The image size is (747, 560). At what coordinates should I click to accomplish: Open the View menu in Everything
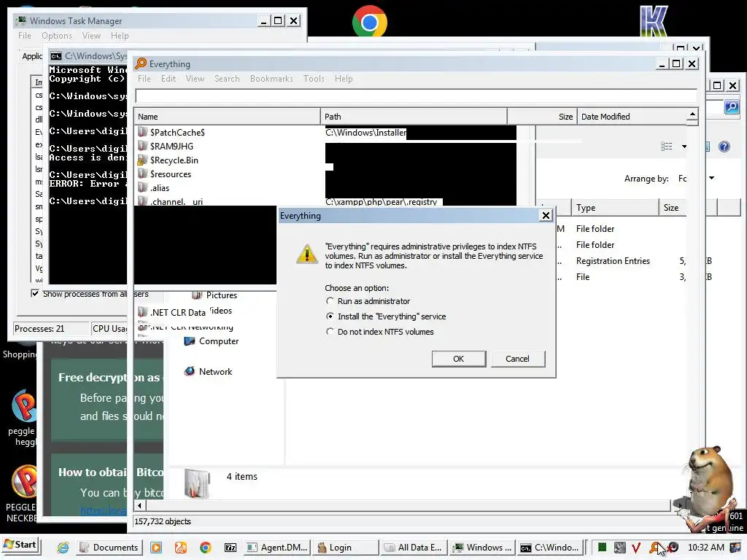pos(195,79)
